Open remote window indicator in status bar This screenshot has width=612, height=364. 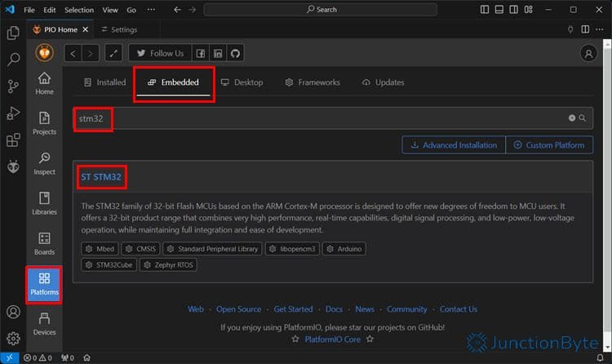click(9, 357)
